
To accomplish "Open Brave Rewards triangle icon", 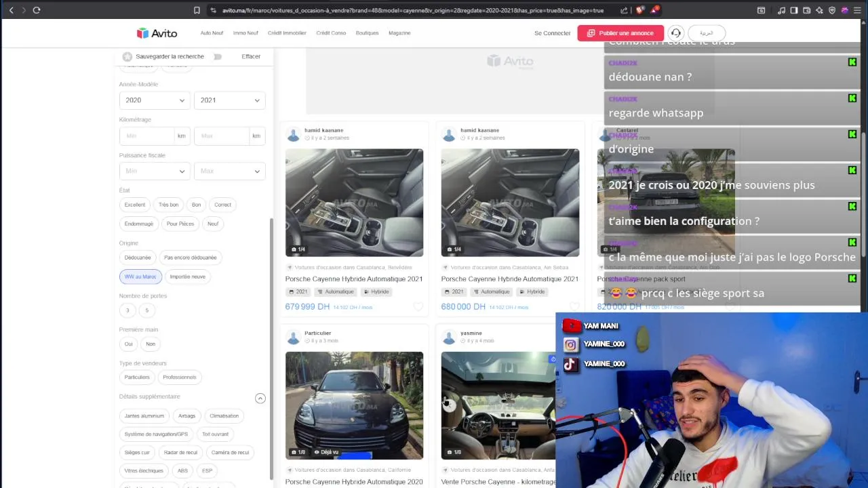I will pyautogui.click(x=654, y=10).
